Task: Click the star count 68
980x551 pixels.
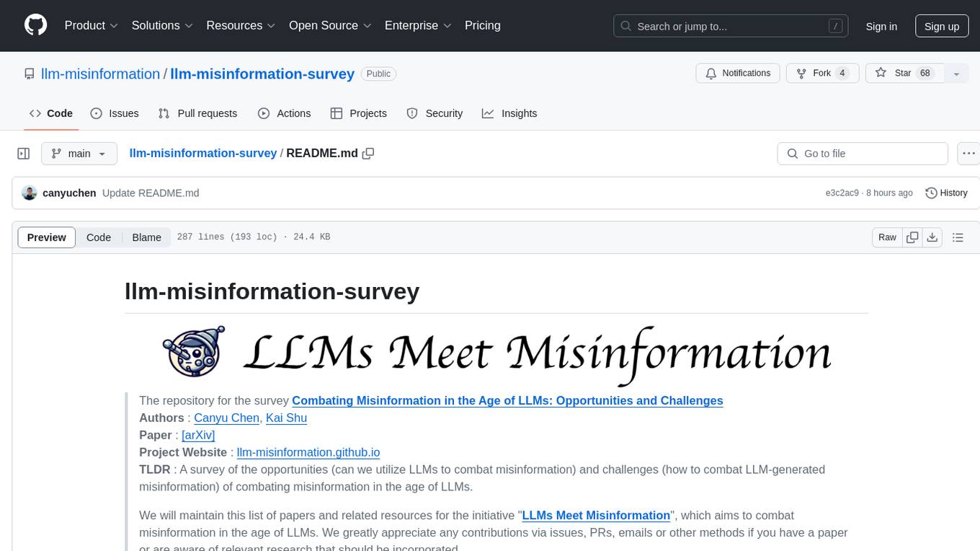Action: [x=925, y=73]
